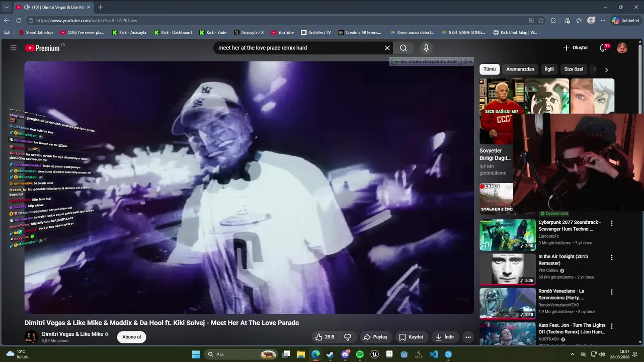
Task: Open Discord from the taskbar
Action: point(345,354)
